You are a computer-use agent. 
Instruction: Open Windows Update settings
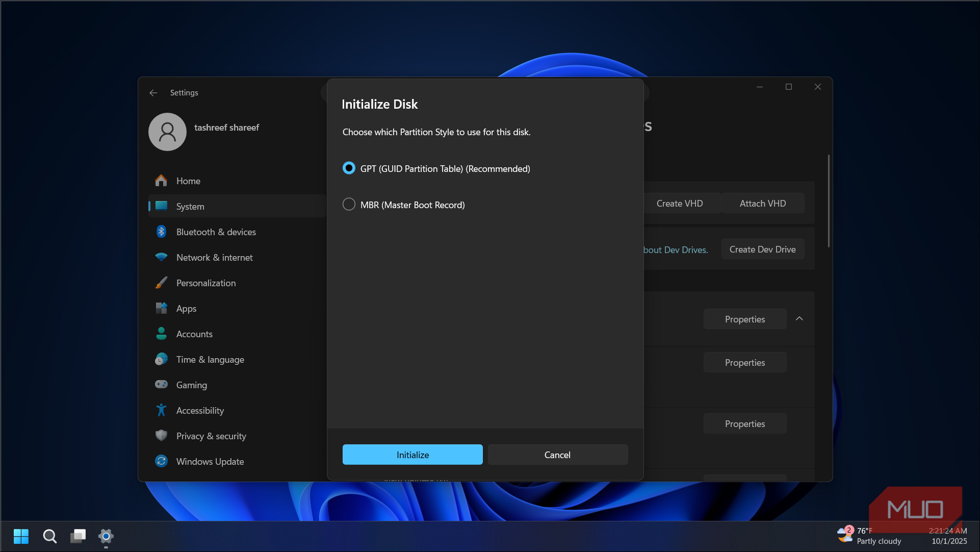[x=237, y=461]
